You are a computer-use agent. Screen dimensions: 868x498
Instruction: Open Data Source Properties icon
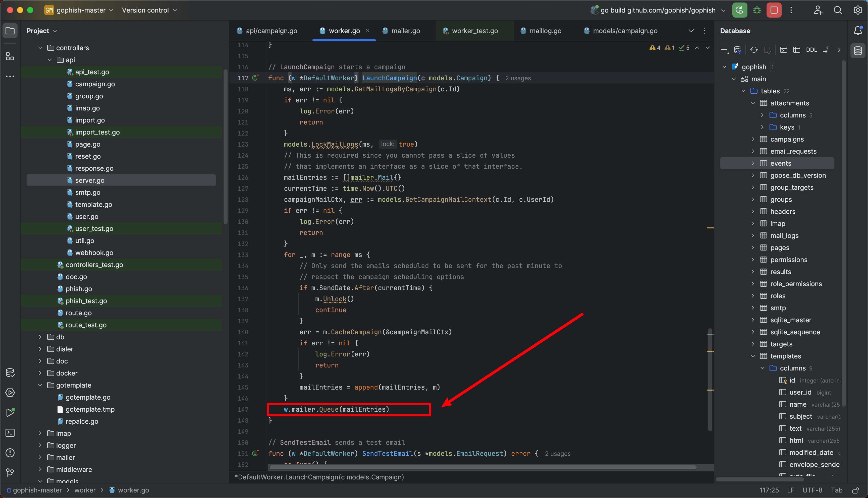coord(738,50)
